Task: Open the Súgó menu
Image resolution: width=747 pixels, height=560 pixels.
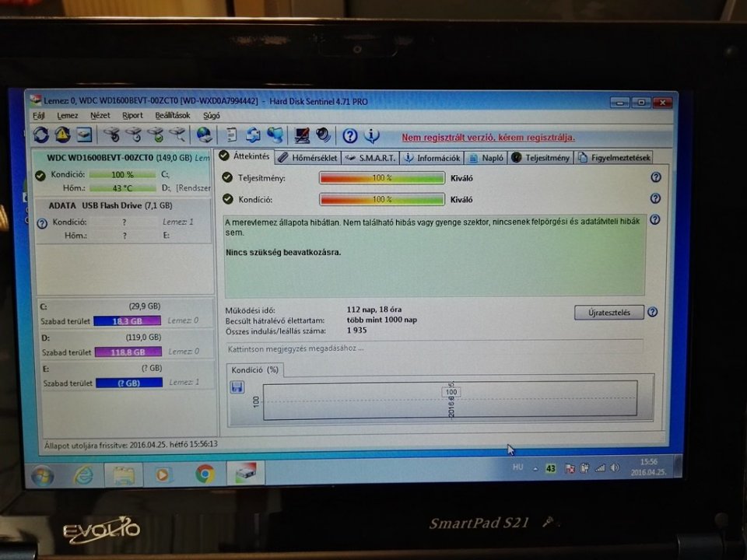Action: [212, 116]
